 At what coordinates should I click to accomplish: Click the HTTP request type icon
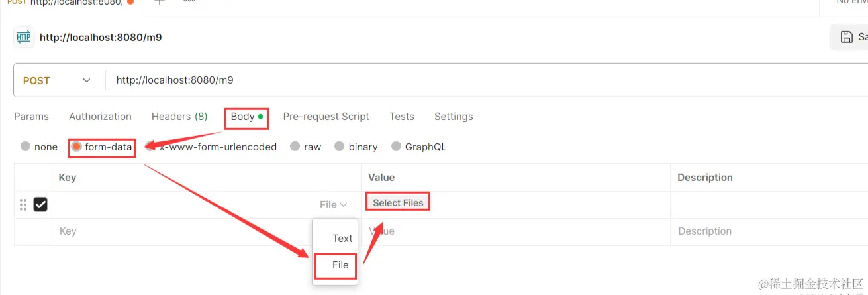pyautogui.click(x=24, y=37)
